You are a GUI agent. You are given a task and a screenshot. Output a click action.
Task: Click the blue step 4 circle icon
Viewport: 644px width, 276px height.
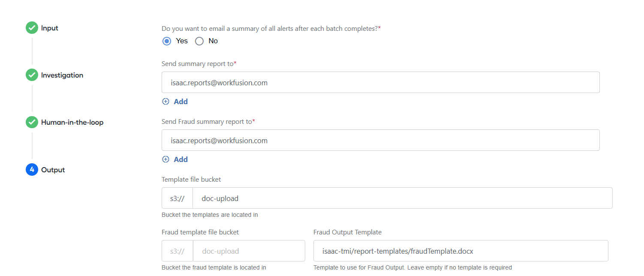pos(32,170)
